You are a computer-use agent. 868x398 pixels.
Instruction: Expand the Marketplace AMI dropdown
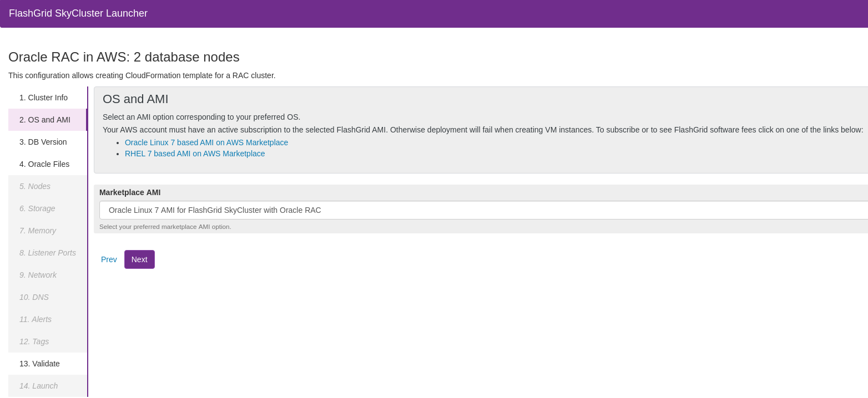(x=483, y=210)
